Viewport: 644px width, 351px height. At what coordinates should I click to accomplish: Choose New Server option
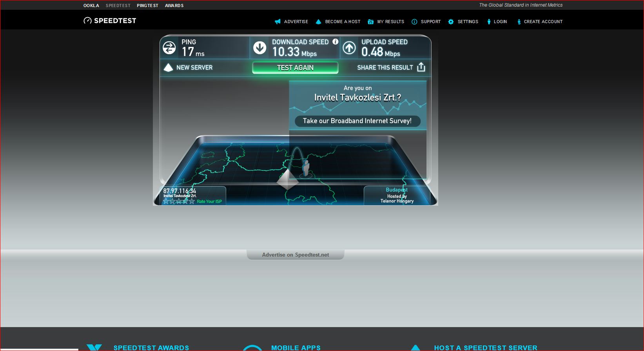pos(194,67)
